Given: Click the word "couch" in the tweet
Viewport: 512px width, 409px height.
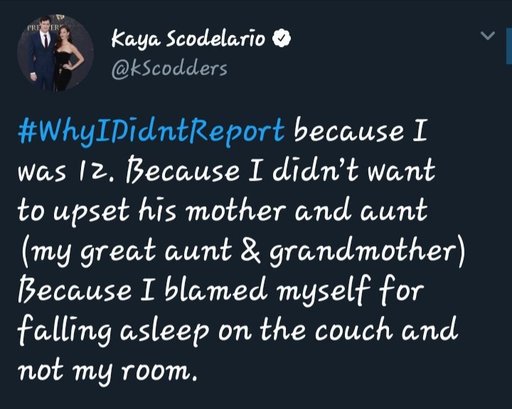Looking at the screenshot, I should click(x=354, y=330).
